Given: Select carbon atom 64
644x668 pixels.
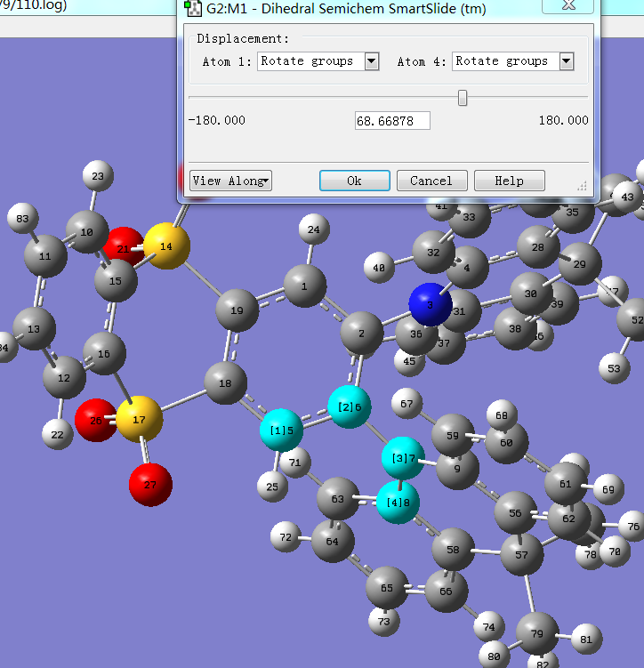Looking at the screenshot, I should click(x=333, y=541).
